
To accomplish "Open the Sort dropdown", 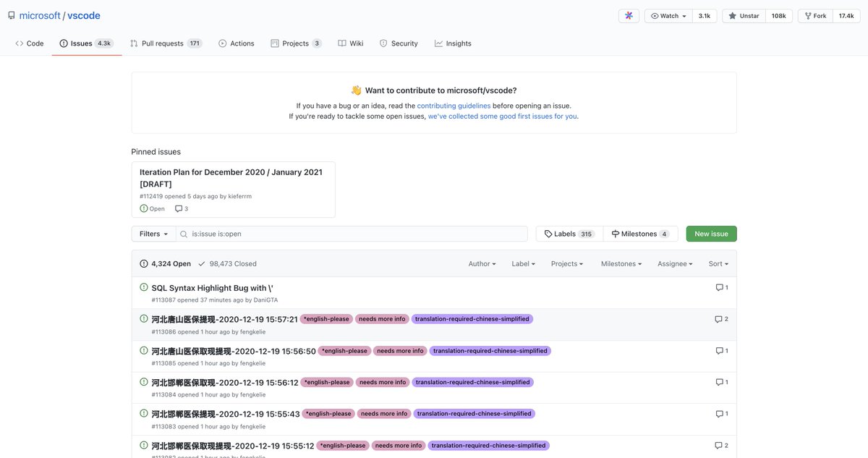I will click(x=718, y=264).
